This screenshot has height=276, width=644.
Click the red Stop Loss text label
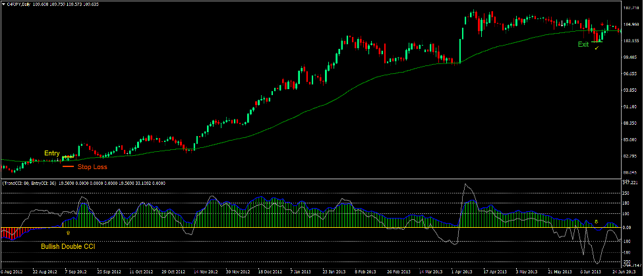click(92, 167)
